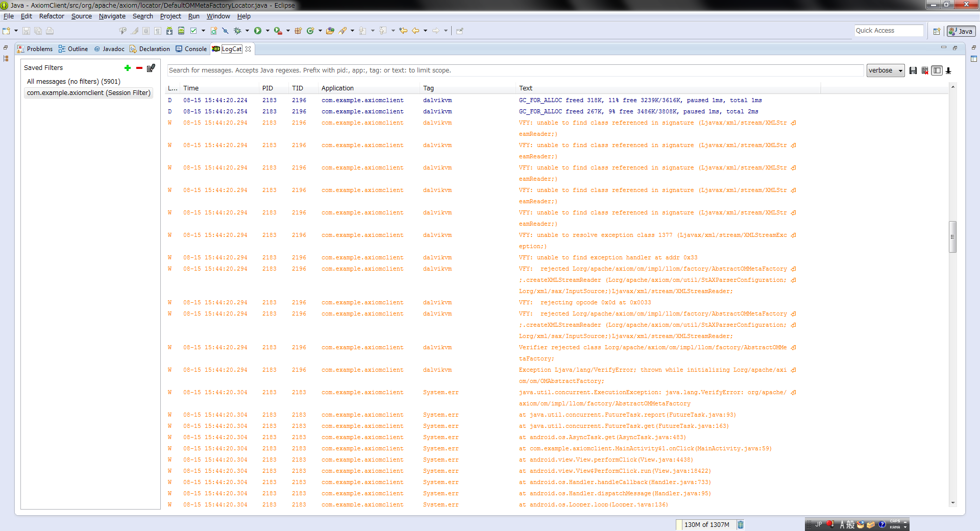Toggle scroll lock for LogCat output
Screen dimensions: 980x531
[948, 70]
